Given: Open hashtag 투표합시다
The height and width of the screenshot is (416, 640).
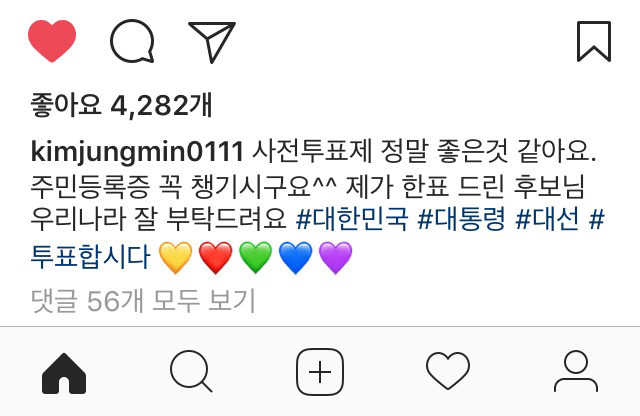Looking at the screenshot, I should pyautogui.click(x=91, y=256).
